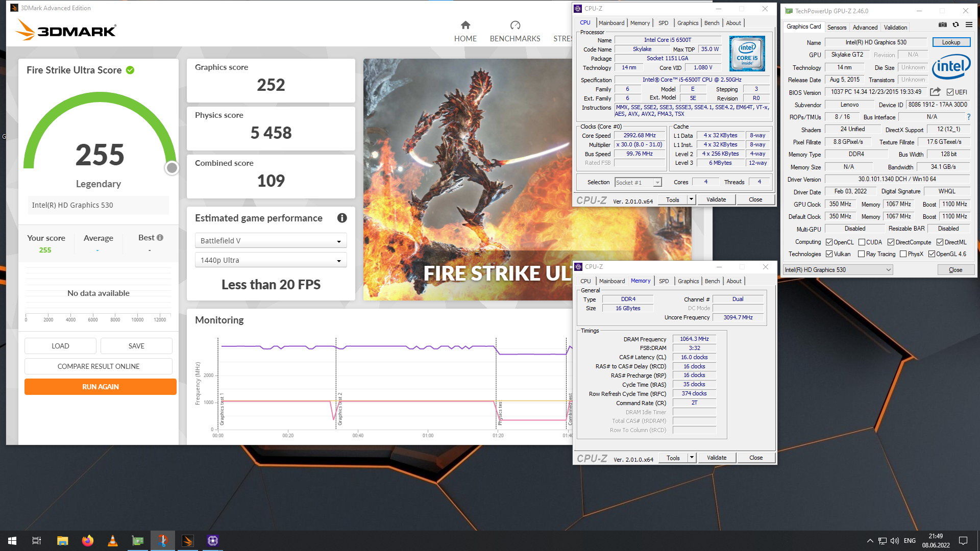The height and width of the screenshot is (551, 980).
Task: Go to 3DMark HOME icon
Action: point(465,25)
